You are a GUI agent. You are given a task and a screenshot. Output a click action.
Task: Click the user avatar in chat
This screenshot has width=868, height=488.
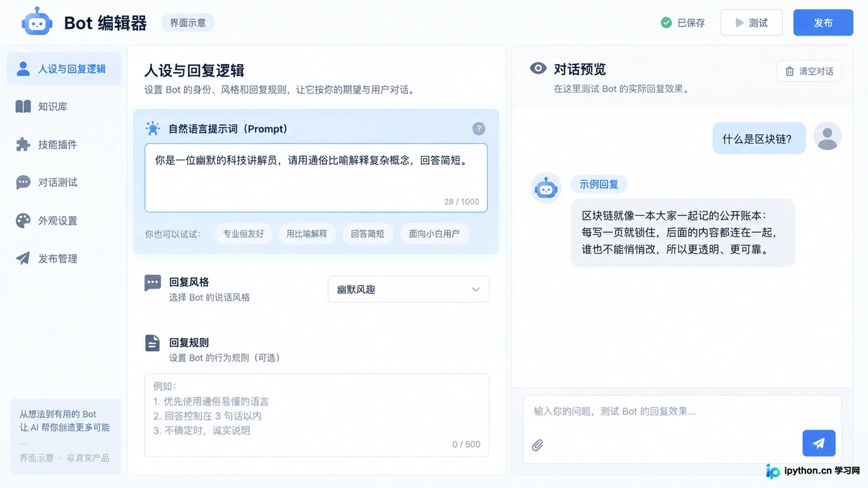828,136
